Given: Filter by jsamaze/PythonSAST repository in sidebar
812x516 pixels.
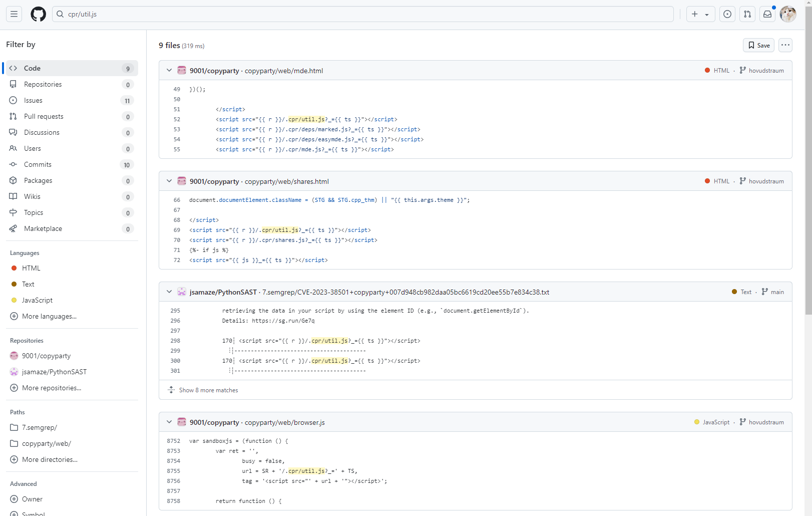Looking at the screenshot, I should point(71,372).
